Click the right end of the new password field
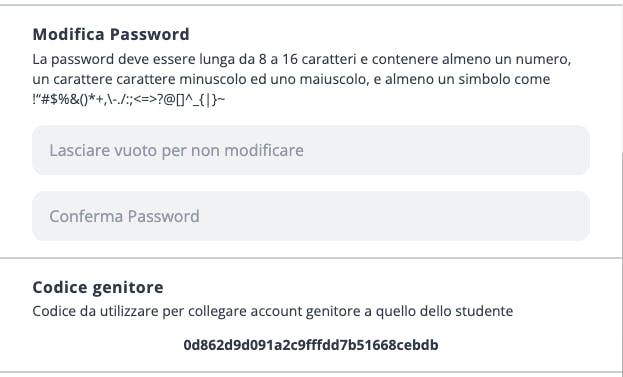623x377 pixels. click(x=572, y=150)
